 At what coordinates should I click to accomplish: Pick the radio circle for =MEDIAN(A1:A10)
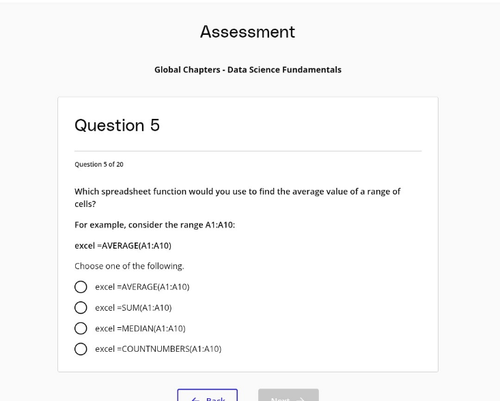click(x=81, y=328)
